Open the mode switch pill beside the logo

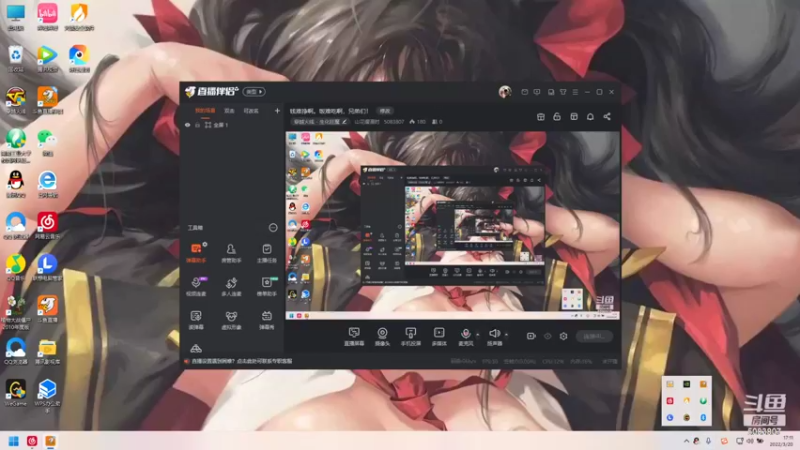(x=254, y=92)
